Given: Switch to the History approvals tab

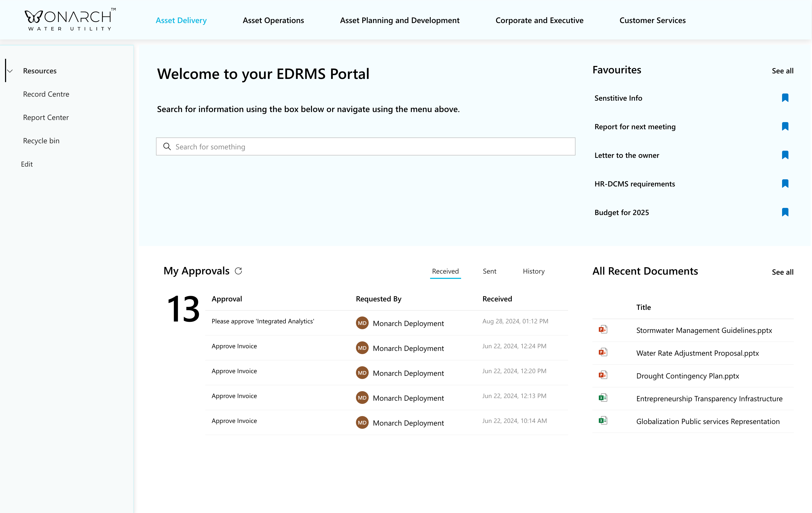Looking at the screenshot, I should 533,271.
